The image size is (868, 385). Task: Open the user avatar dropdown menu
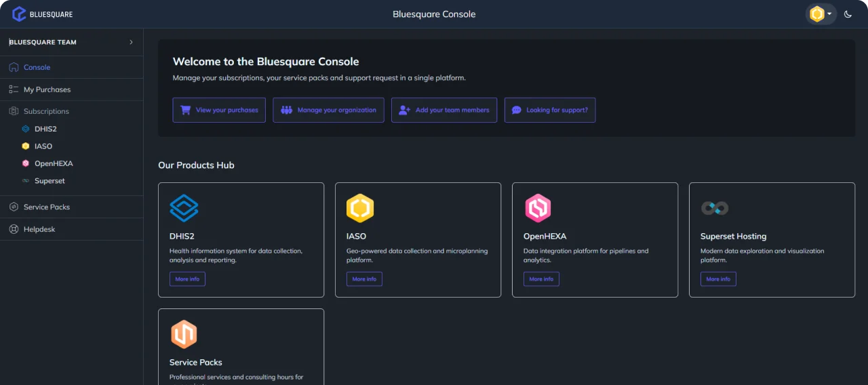click(x=821, y=14)
